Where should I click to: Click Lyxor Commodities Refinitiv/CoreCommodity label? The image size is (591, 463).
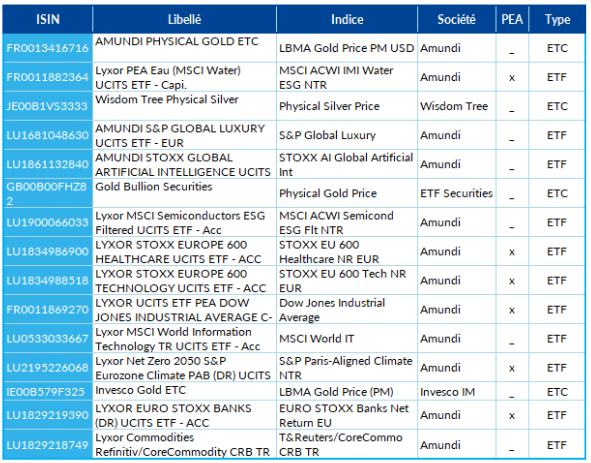click(182, 445)
